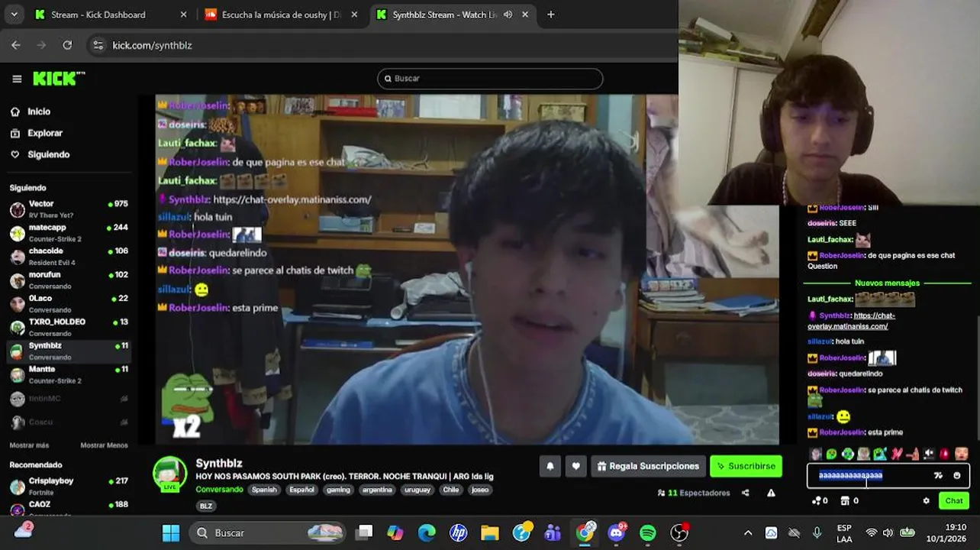Open File Explorer from the taskbar
980x550 pixels.
click(489, 532)
